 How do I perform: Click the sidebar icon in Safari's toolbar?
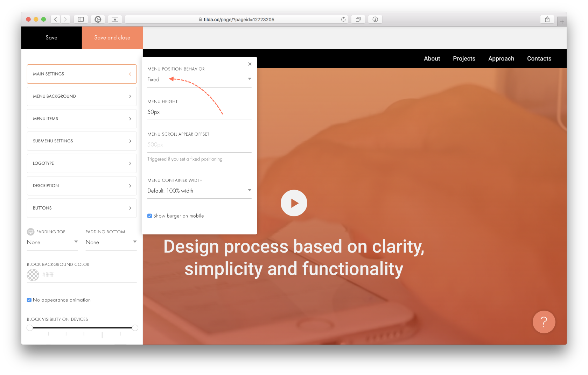tap(81, 19)
